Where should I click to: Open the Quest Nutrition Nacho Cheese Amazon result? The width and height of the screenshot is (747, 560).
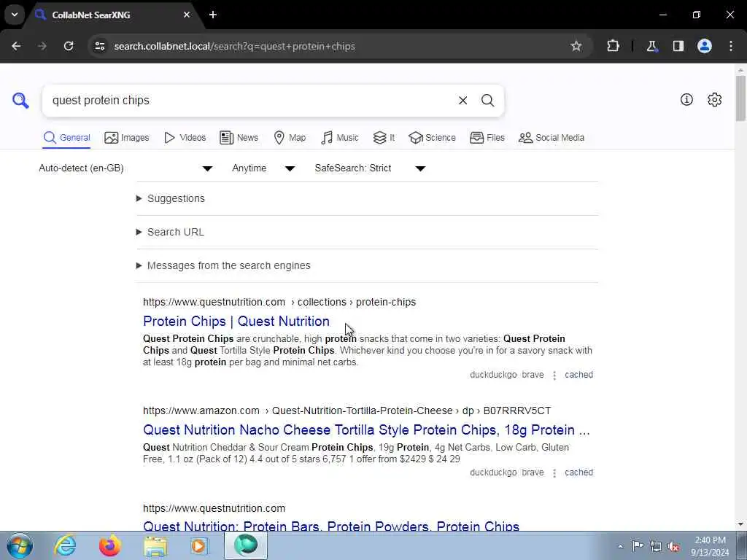point(366,429)
